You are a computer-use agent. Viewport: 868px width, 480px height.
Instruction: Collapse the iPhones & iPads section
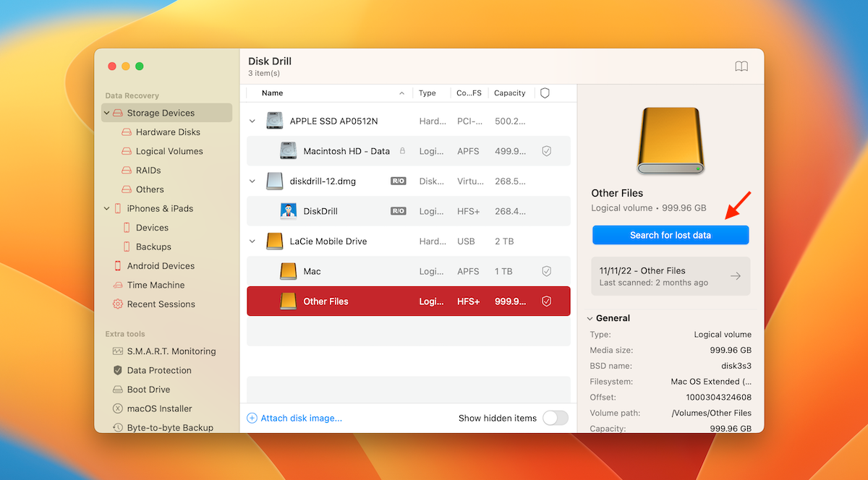pyautogui.click(x=107, y=208)
